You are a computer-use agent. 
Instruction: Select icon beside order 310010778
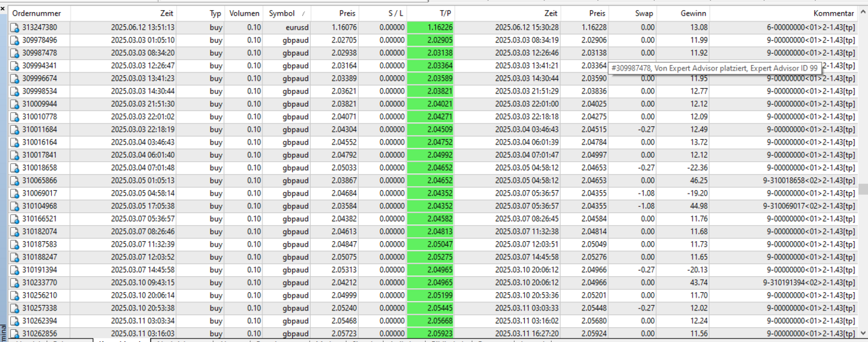point(15,117)
